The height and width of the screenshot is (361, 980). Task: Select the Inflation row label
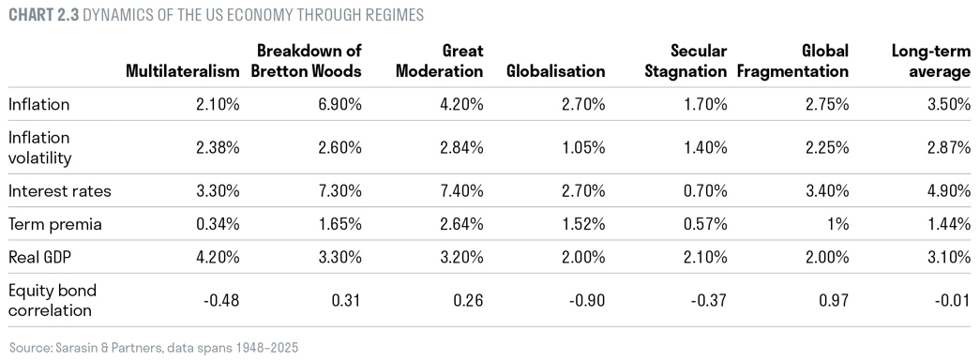(x=38, y=104)
